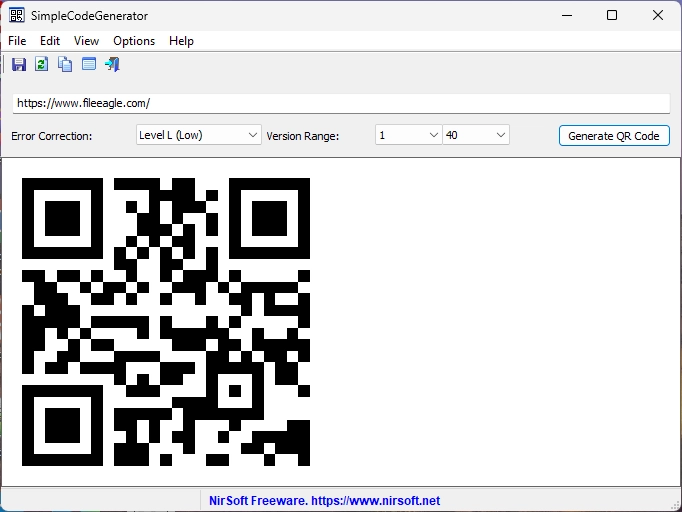This screenshot has height=512, width=682.
Task: Minimize the SimpleCodeGenerator window
Action: (567, 16)
